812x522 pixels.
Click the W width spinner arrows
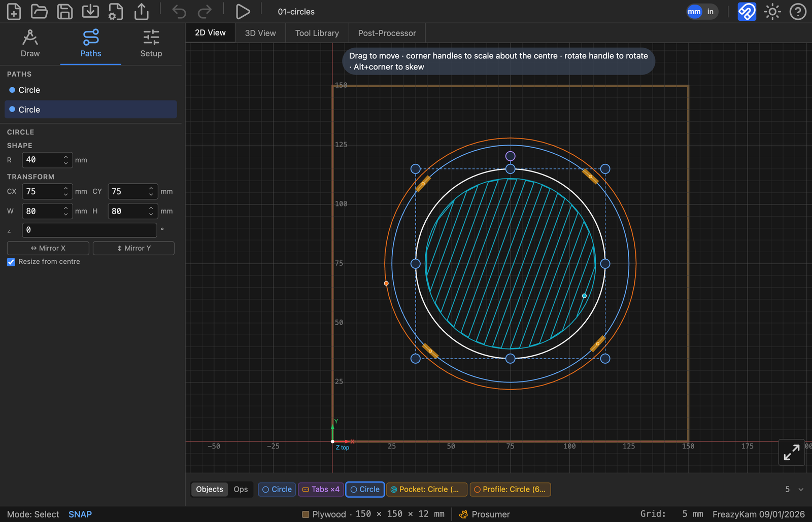click(66, 211)
